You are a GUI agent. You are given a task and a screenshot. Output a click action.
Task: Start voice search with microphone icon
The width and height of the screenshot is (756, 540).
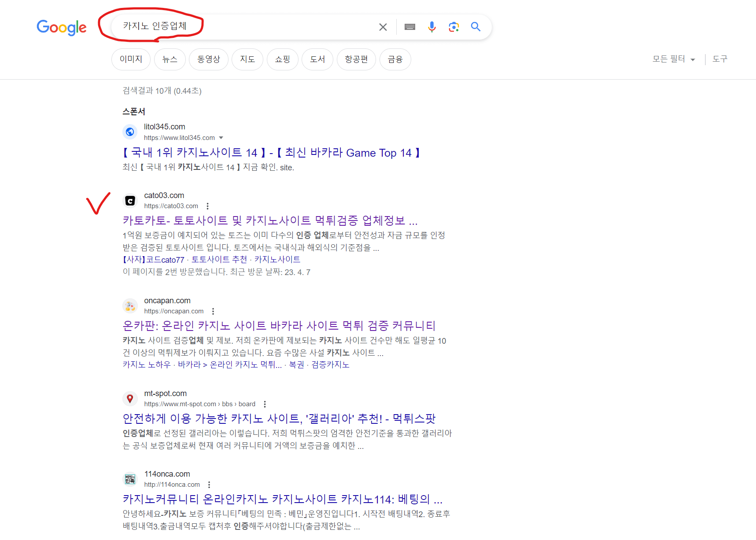pyautogui.click(x=432, y=27)
